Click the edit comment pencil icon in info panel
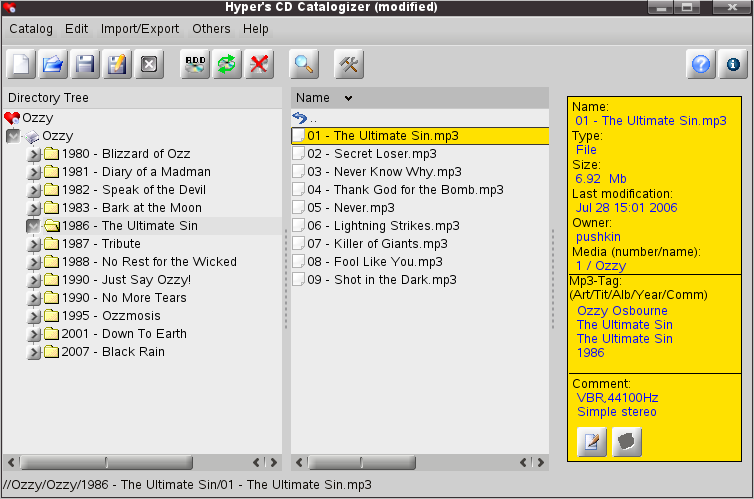 (x=591, y=441)
